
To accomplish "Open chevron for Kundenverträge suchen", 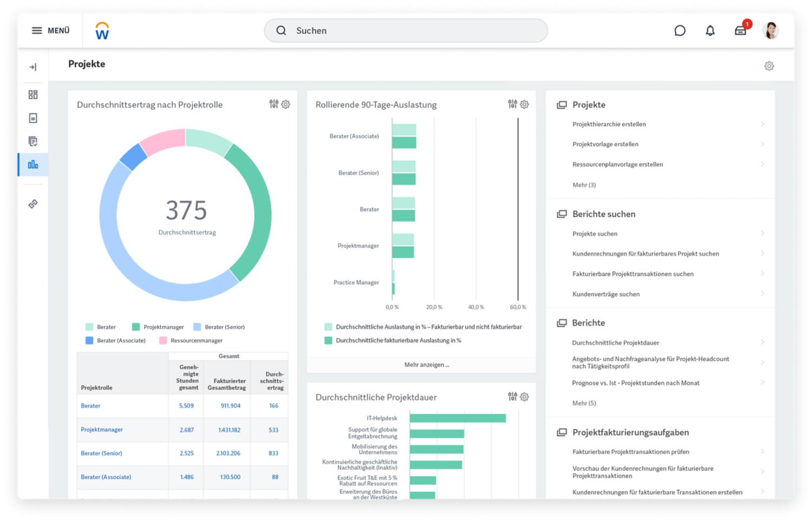I will pos(763,294).
